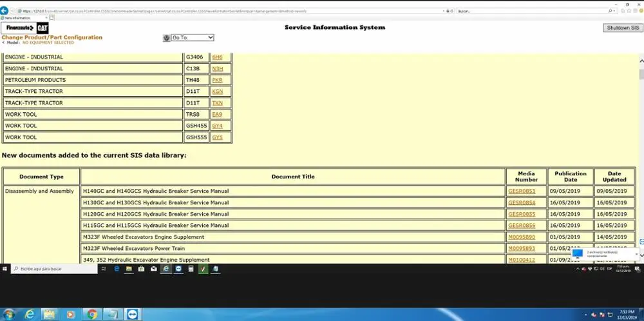This screenshot has width=644, height=321.
Task: Open media number GESR0855
Action: click(x=522, y=214)
